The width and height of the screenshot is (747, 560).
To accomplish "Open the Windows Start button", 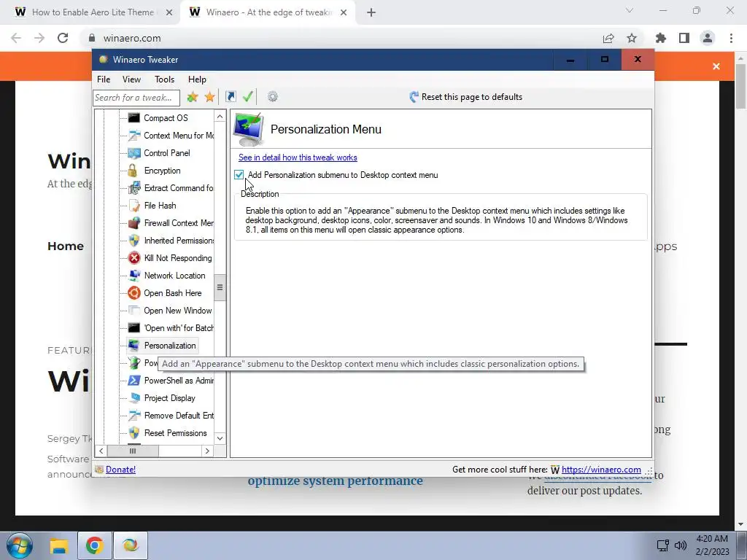I will [x=20, y=545].
